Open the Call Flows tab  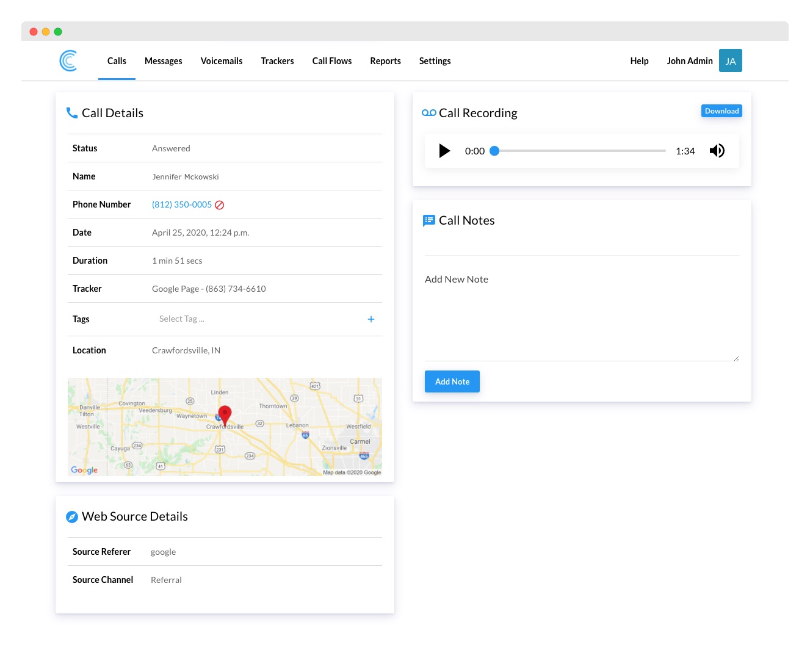tap(331, 61)
